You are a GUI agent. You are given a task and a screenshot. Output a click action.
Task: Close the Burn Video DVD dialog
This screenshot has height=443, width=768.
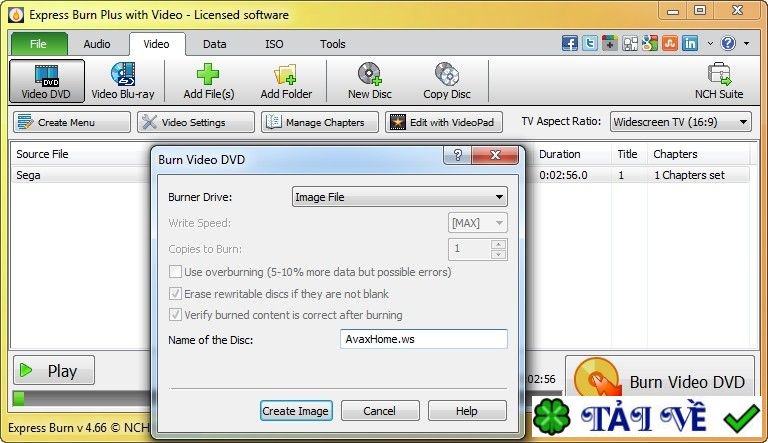(x=495, y=155)
